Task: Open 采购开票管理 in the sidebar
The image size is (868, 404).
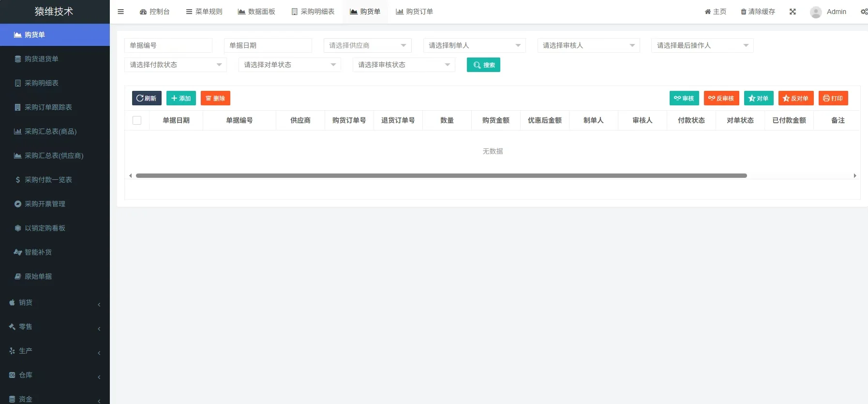Action: (55, 204)
